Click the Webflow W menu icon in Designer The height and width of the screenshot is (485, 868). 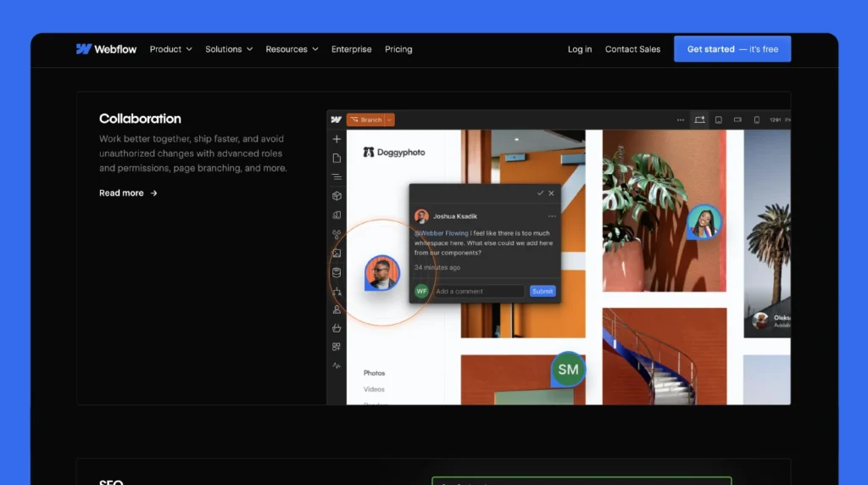pyautogui.click(x=336, y=120)
